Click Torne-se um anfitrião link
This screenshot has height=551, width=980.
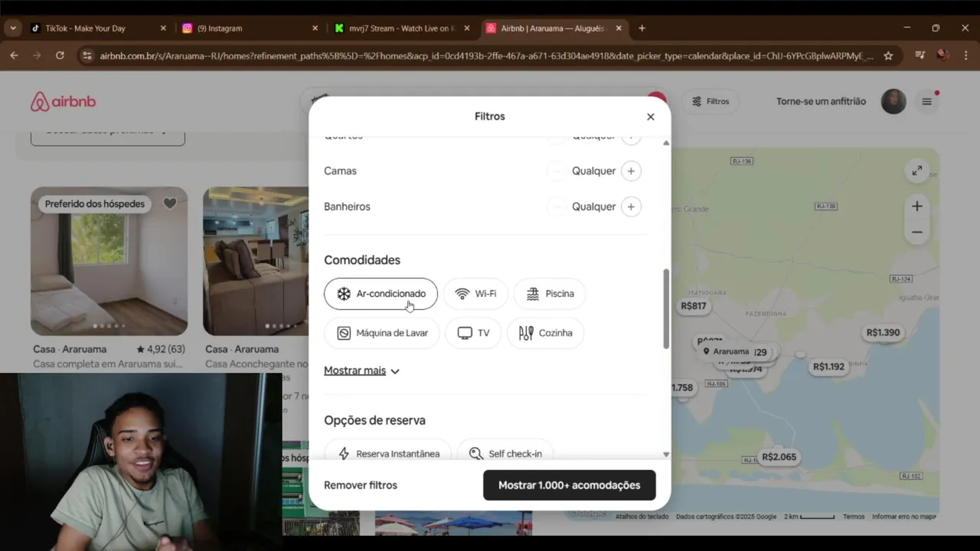pyautogui.click(x=821, y=101)
